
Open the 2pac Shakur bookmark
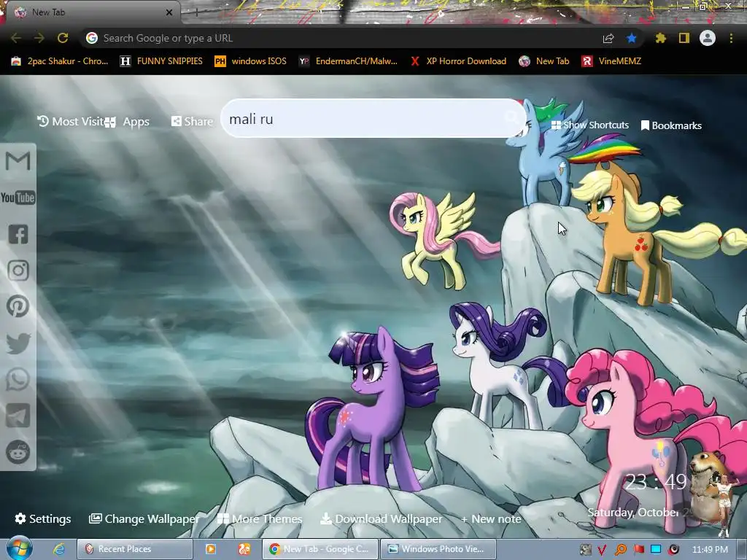[60, 61]
